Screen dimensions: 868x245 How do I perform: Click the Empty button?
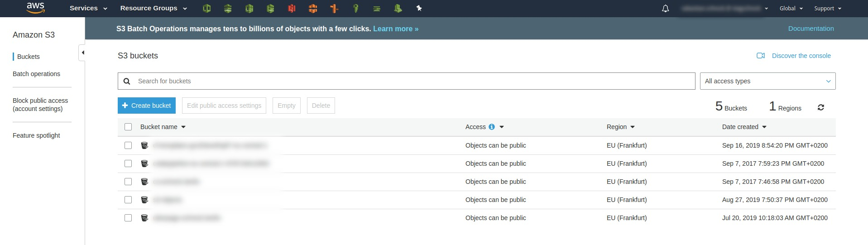[287, 106]
